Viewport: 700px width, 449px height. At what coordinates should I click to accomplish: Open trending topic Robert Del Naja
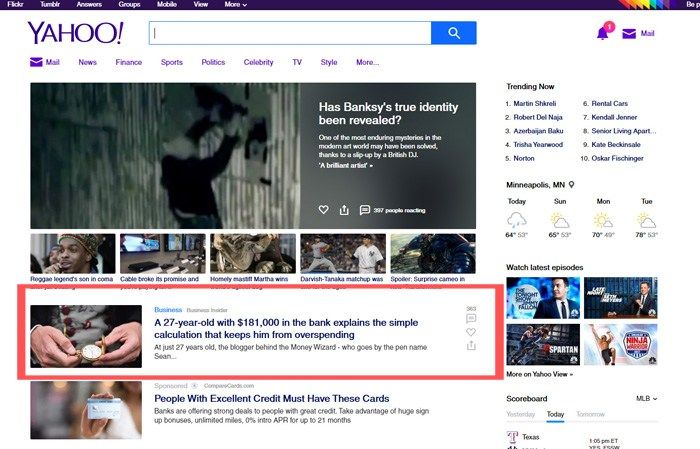tap(538, 117)
